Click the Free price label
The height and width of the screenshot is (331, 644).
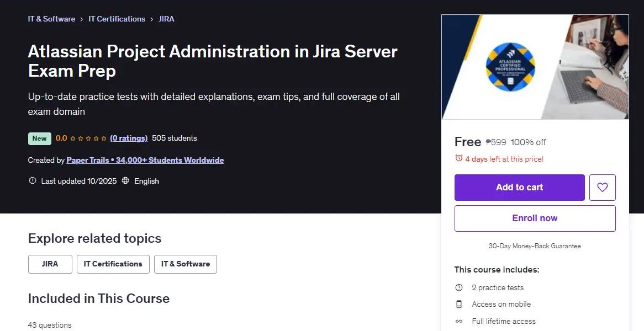pyautogui.click(x=468, y=142)
